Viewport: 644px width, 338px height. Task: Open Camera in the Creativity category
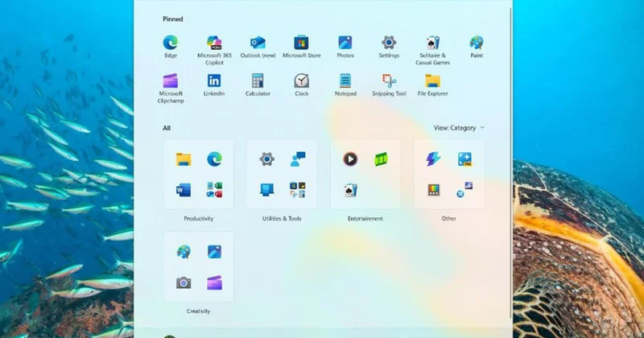coord(184,282)
